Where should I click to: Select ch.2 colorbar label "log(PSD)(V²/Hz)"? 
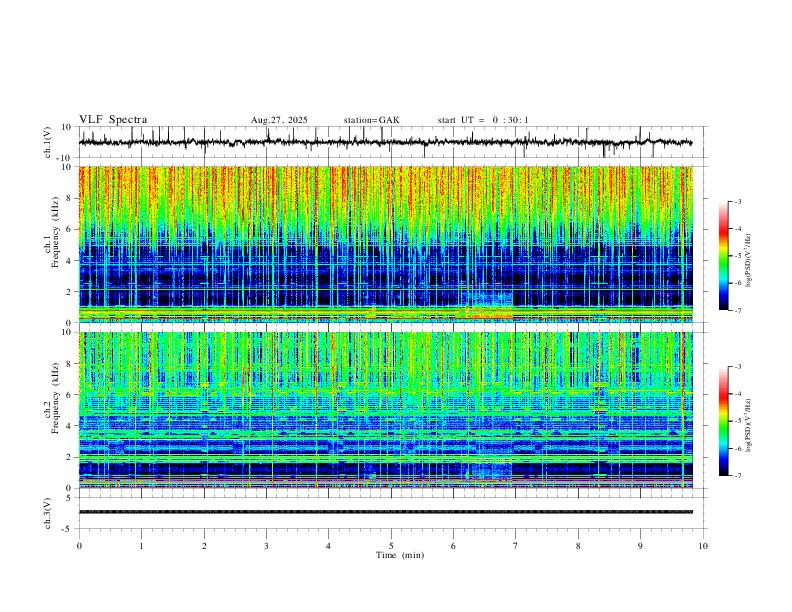(748, 425)
